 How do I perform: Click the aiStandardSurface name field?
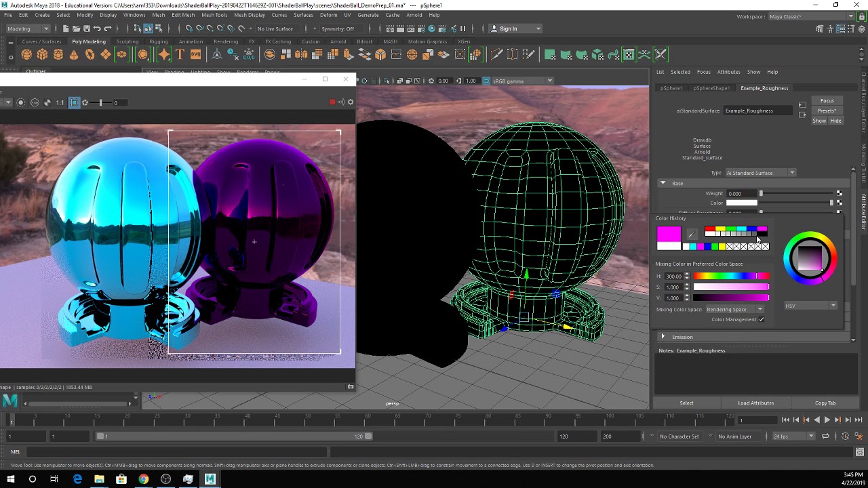[x=758, y=110]
